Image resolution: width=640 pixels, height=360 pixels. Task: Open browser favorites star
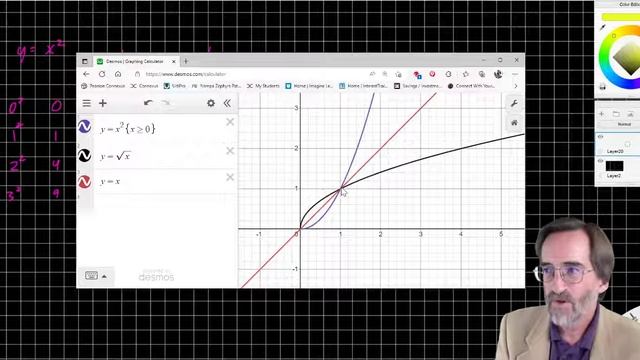[x=465, y=74]
